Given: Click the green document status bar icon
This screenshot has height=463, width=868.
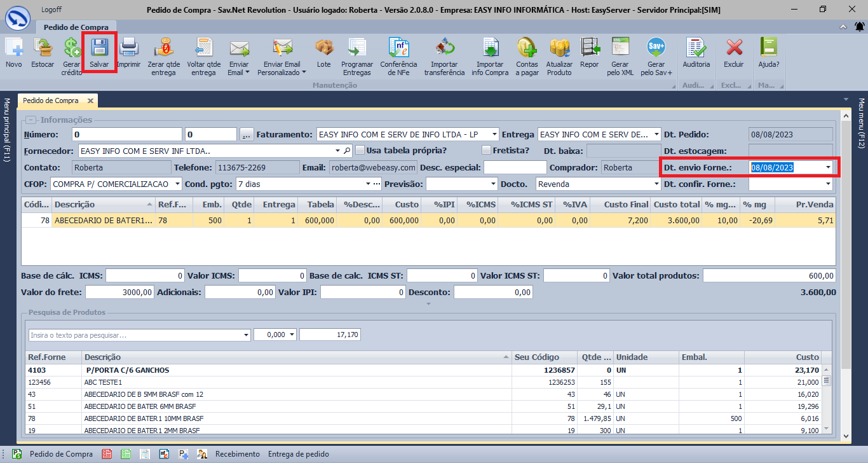Looking at the screenshot, I should pos(126,454).
